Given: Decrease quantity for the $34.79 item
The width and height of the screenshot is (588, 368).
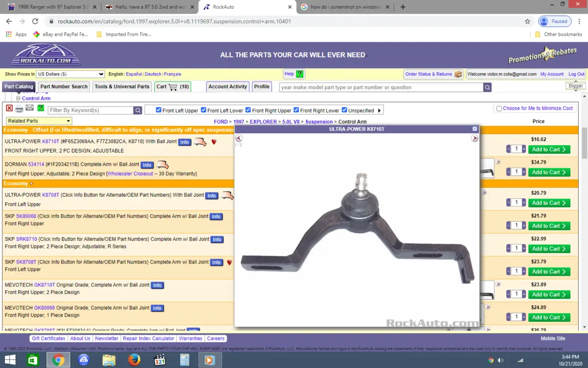Looking at the screenshot, I should [x=508, y=172].
